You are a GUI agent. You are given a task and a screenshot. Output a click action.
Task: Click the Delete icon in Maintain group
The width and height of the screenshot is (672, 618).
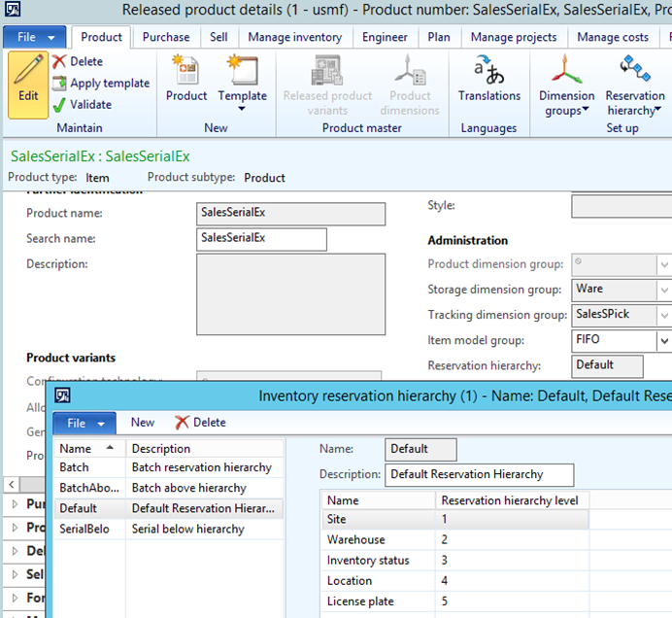[x=59, y=61]
